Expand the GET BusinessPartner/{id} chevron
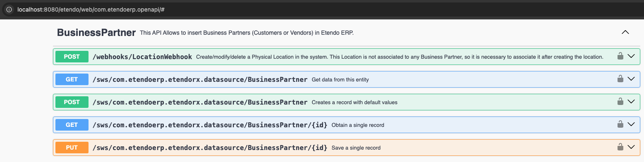The image size is (644, 162). coord(631,124)
